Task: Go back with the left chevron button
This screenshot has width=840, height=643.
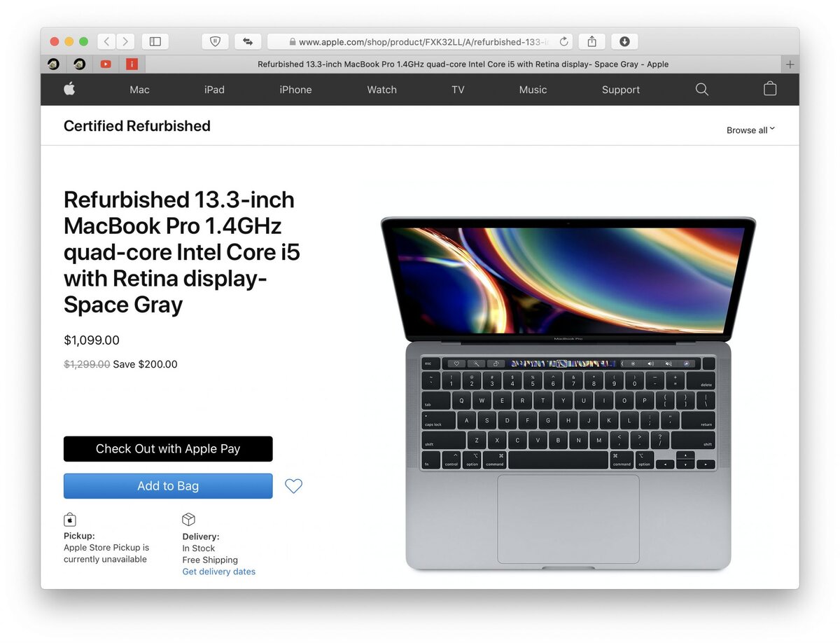Action: pos(106,41)
